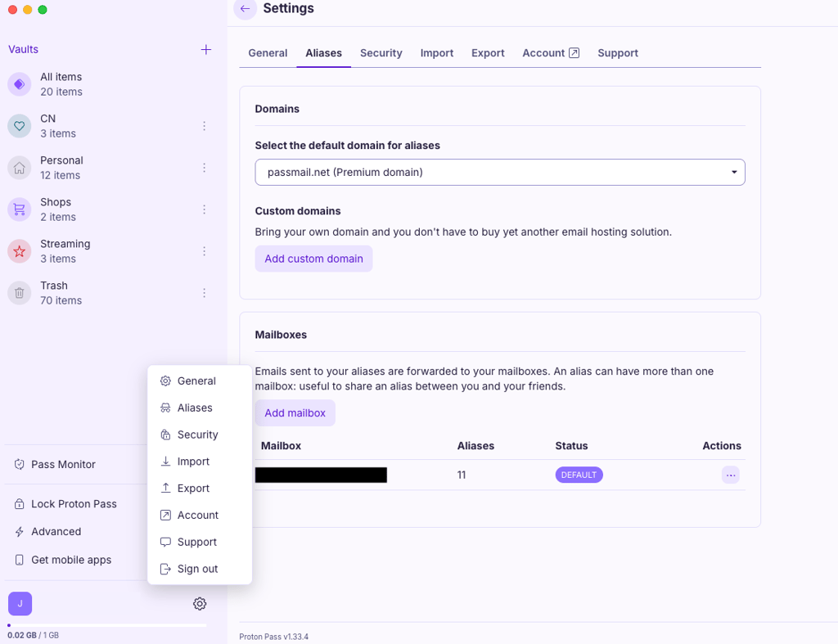Screen dimensions: 838x644
Task: Open CN vault options menu
Action: pyautogui.click(x=204, y=126)
